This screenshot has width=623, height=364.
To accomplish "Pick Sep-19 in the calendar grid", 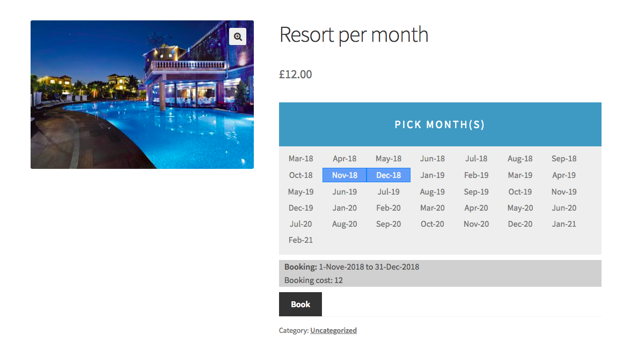I will pos(476,191).
